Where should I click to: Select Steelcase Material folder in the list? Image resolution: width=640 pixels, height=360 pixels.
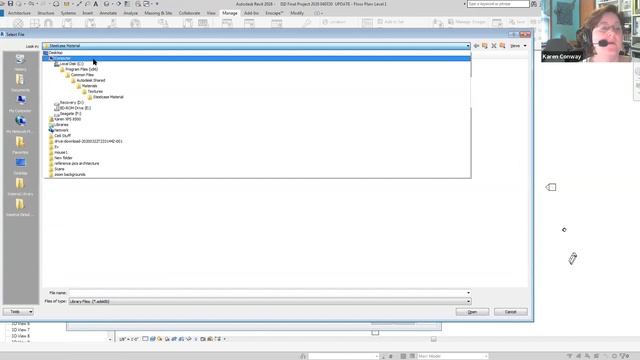[x=106, y=97]
